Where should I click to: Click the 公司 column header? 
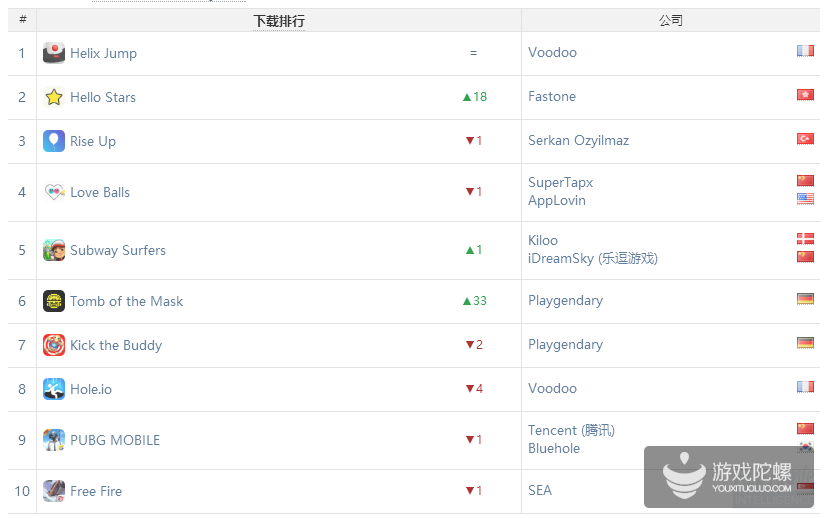coord(671,20)
